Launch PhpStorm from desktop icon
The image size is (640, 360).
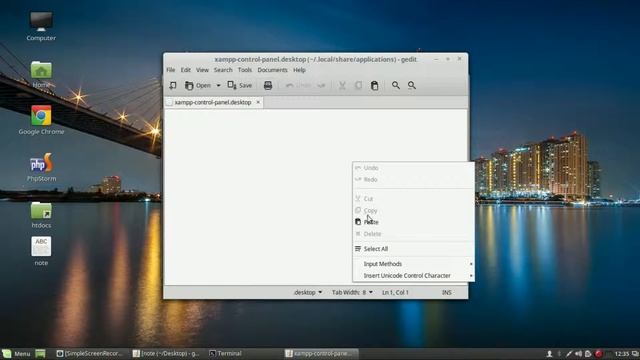(x=41, y=167)
